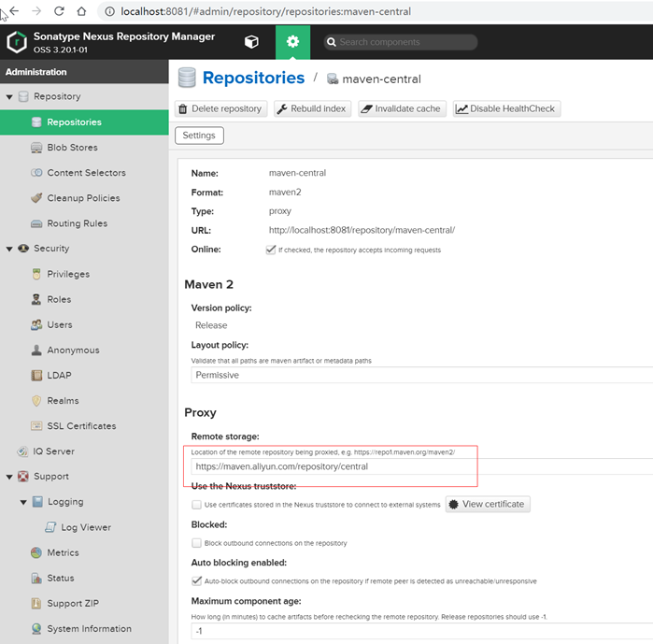Click the browser address bar URL

coord(265,11)
